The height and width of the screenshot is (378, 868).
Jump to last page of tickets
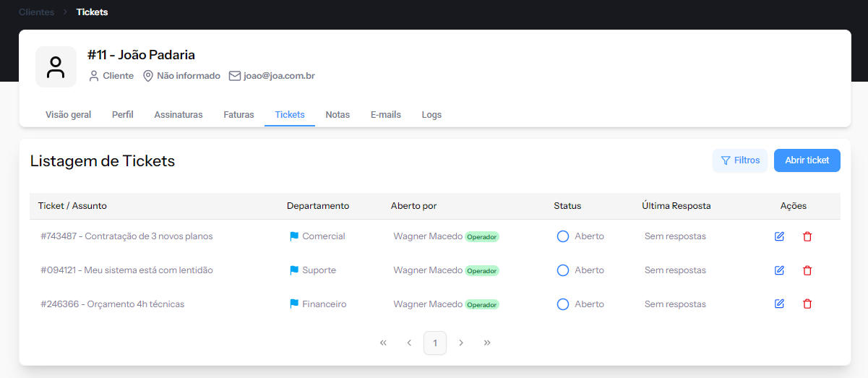(x=487, y=343)
